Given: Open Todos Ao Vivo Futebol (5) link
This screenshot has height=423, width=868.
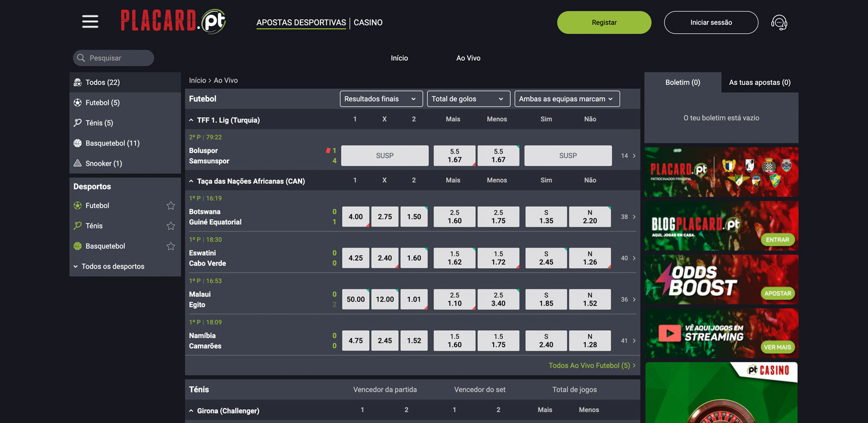Looking at the screenshot, I should [592, 365].
